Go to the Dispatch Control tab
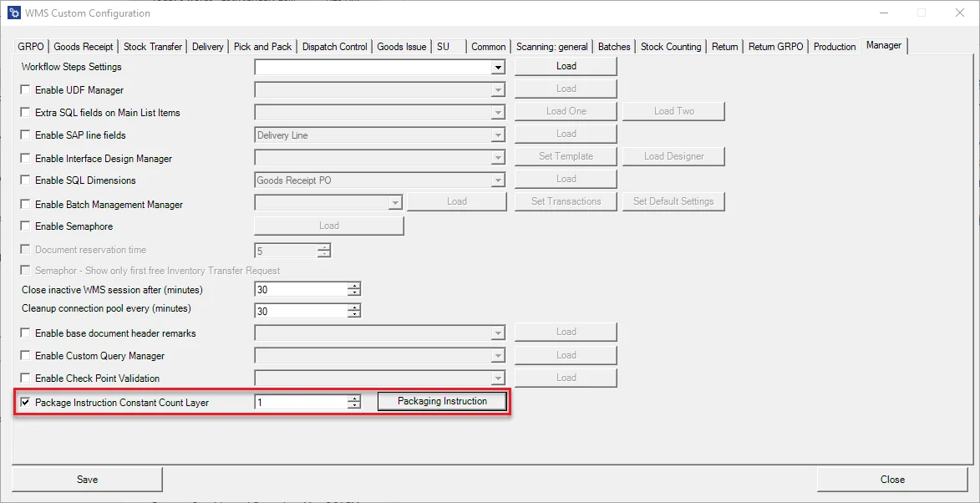 click(x=334, y=47)
